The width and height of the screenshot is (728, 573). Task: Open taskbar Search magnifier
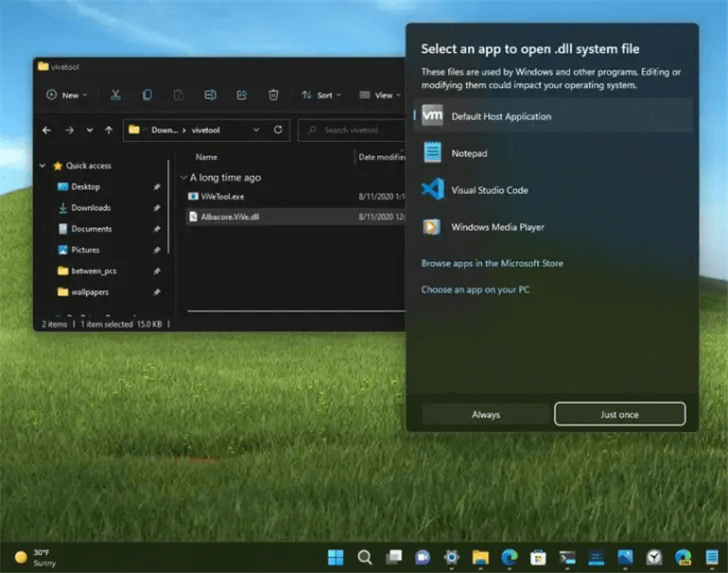(x=365, y=557)
